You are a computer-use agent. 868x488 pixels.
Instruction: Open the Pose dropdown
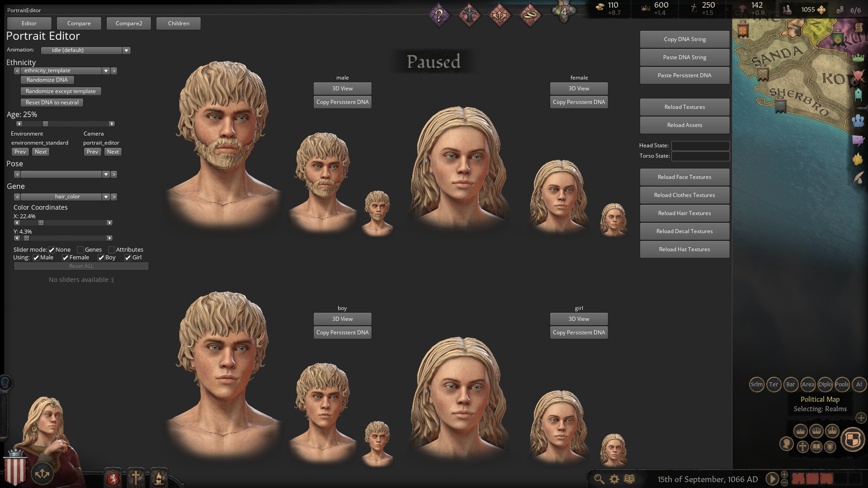point(65,174)
